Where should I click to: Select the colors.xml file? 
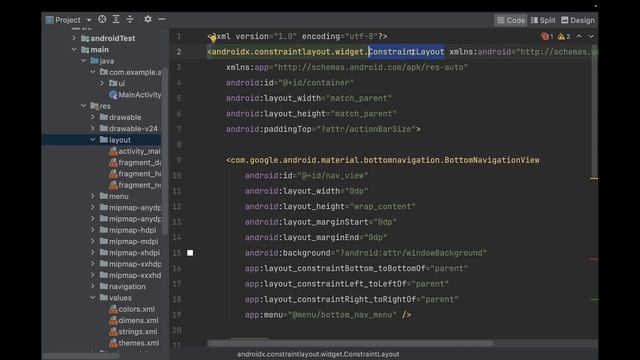point(136,309)
